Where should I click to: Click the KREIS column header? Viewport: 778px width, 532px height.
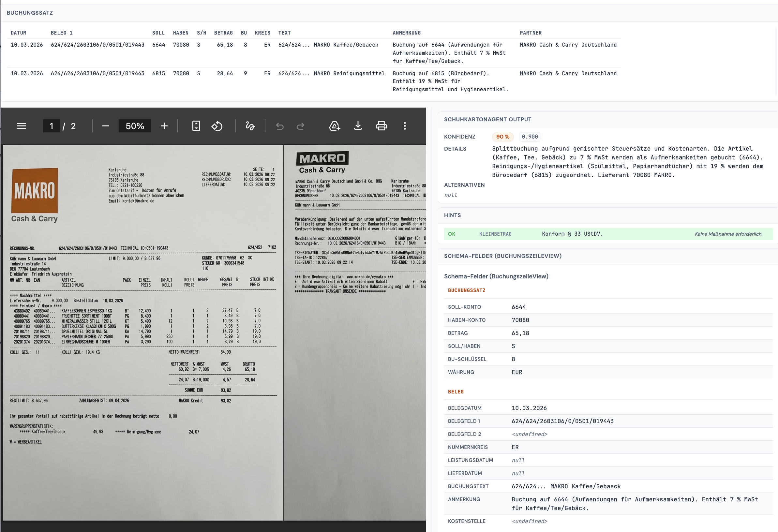point(262,33)
